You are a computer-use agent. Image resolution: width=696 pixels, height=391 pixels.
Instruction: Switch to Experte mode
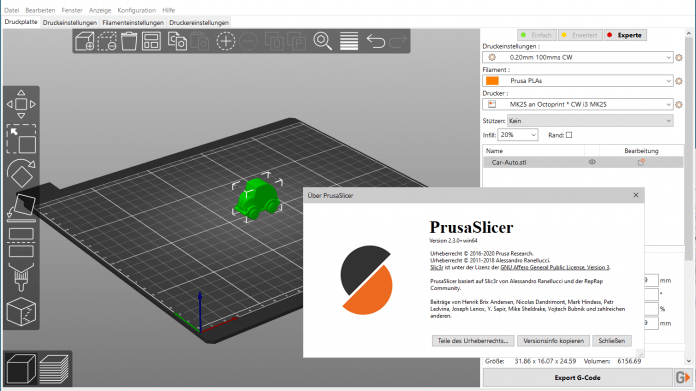[625, 35]
